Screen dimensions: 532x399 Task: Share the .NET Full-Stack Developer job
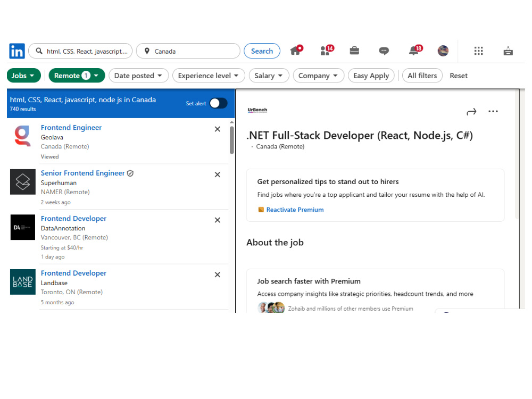pyautogui.click(x=471, y=112)
